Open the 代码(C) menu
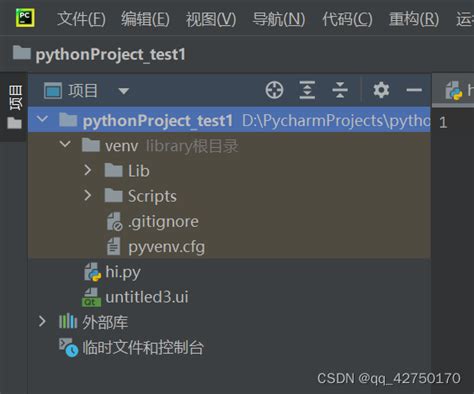This screenshot has width=474, height=394. tap(347, 19)
